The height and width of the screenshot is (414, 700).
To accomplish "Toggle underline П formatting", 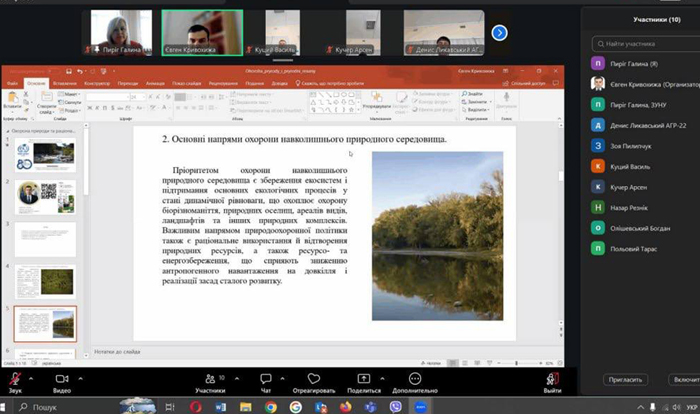I will 105,108.
